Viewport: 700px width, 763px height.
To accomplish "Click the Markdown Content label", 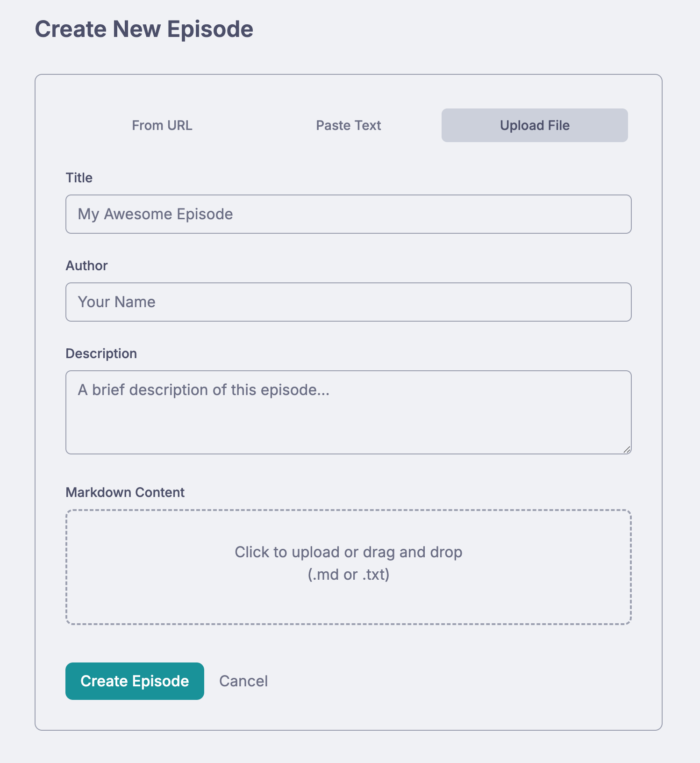I will [125, 492].
